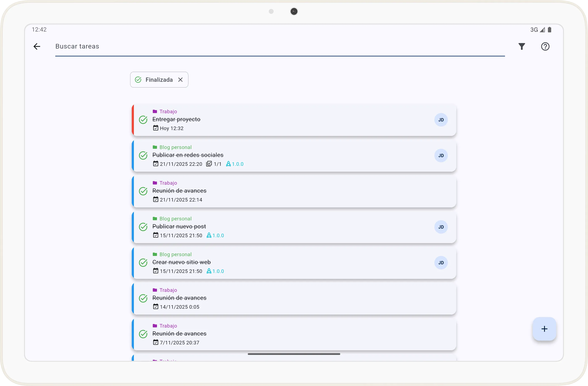The height and width of the screenshot is (386, 588).
Task: Remove the Finalizada filter chip
Action: [x=180, y=79]
